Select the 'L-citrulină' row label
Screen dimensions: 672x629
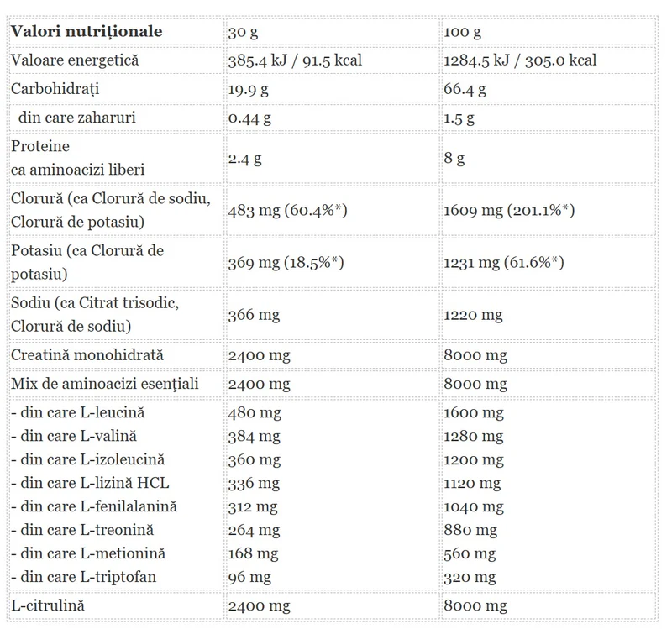(48, 605)
